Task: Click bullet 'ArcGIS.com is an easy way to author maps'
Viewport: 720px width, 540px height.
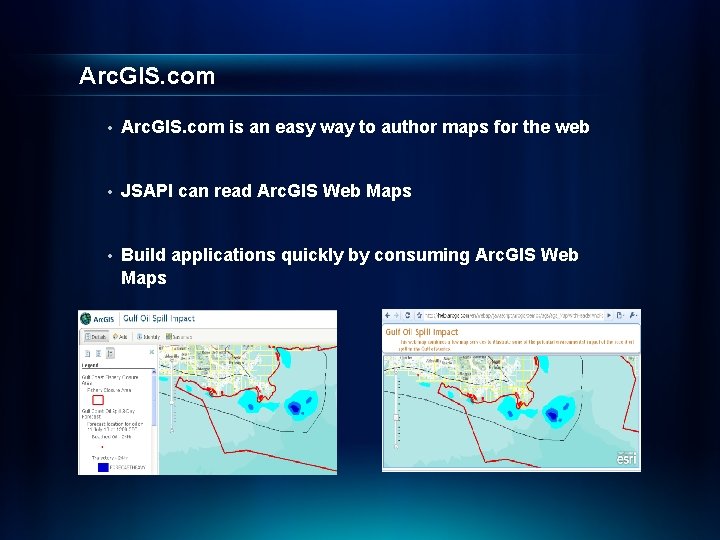Action: 355,127
